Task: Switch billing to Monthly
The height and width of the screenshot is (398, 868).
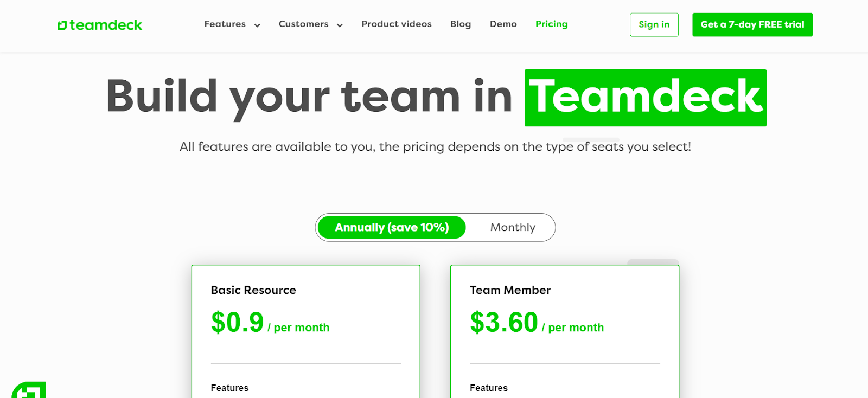Action: click(513, 227)
